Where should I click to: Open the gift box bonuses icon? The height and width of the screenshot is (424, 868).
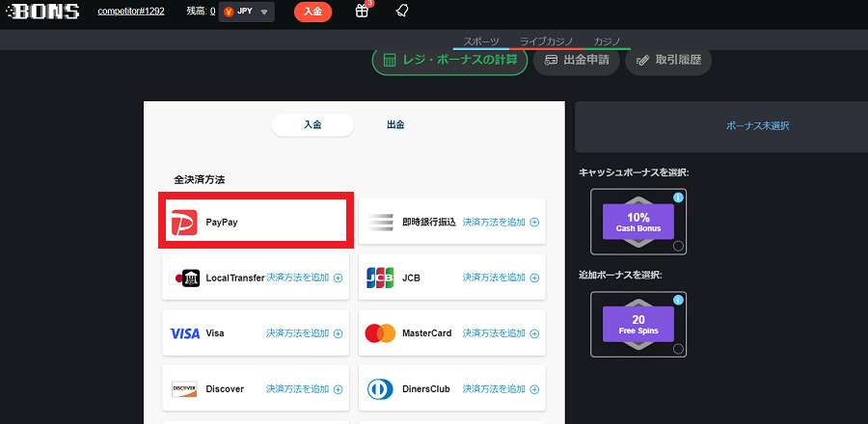[x=362, y=11]
